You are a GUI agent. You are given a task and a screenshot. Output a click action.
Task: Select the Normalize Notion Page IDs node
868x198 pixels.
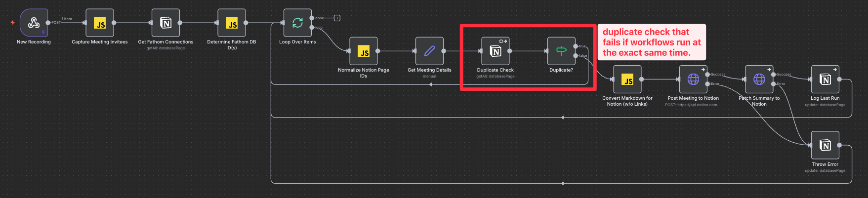364,51
